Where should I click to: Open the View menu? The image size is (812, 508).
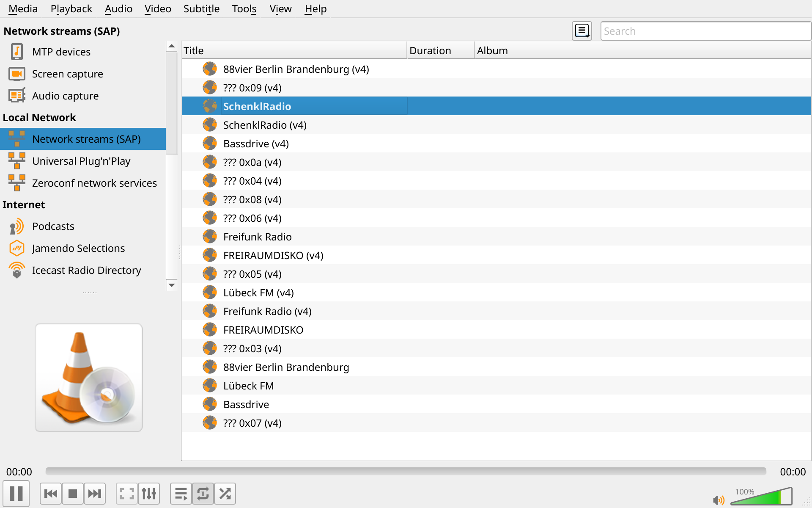click(x=280, y=9)
